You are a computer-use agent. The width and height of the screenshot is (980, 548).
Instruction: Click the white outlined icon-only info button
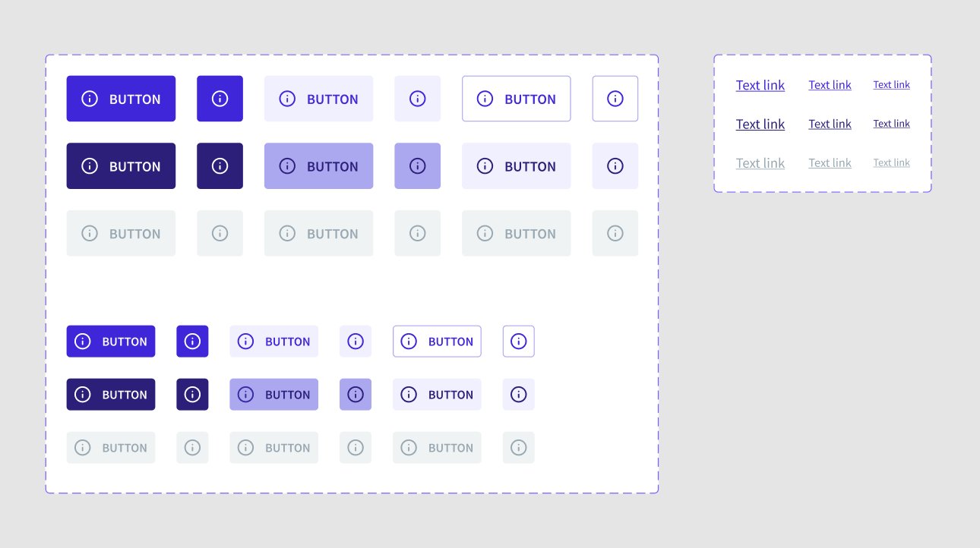point(615,98)
